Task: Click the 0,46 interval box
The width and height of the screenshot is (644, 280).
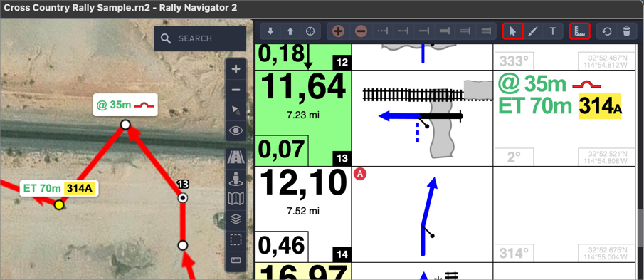Action: click(x=282, y=247)
